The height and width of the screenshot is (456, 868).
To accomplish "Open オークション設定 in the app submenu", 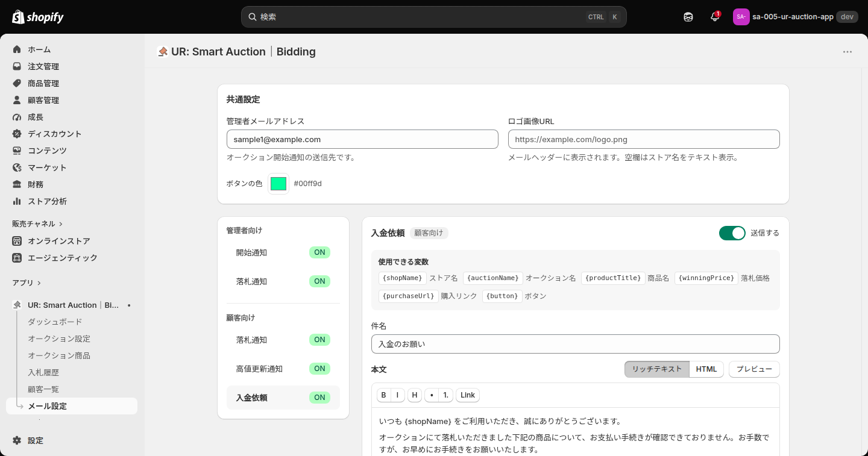I will [59, 339].
